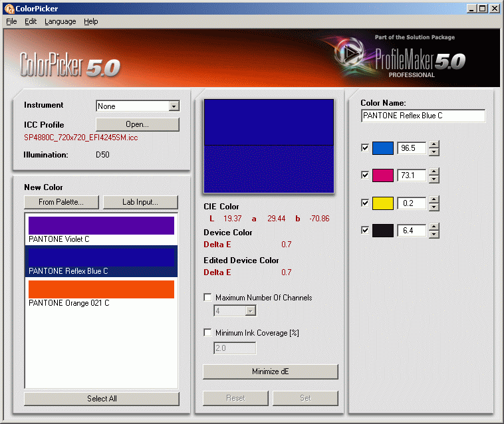504x424 pixels.
Task: Click the From Palette... button
Action: point(61,202)
